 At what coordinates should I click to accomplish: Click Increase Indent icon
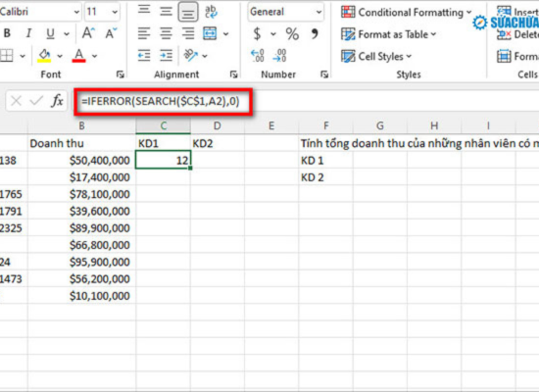(x=166, y=55)
